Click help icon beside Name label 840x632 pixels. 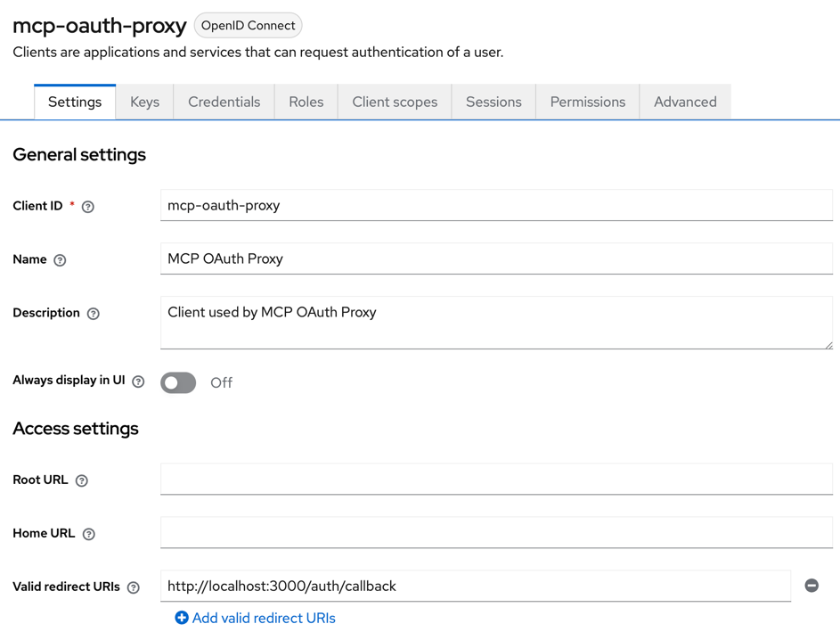(60, 260)
